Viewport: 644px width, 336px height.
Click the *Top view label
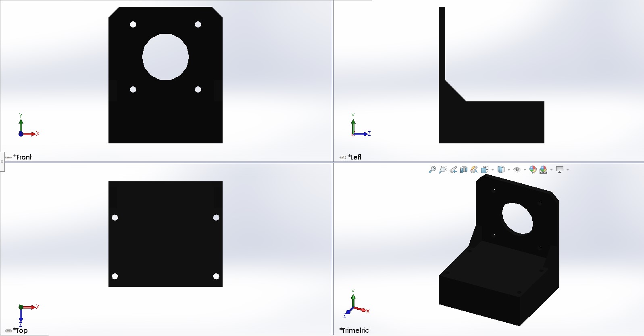click(x=21, y=330)
